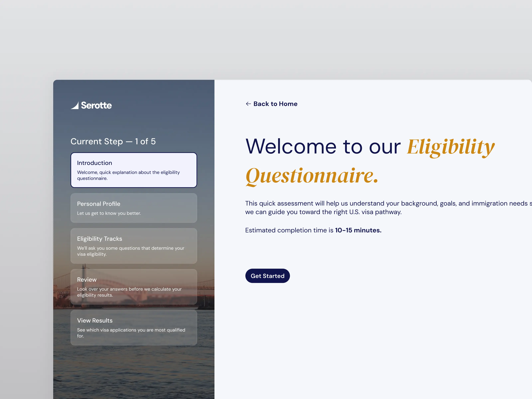Click 'We'll ask you some questions' description text
This screenshot has height=399, width=532.
click(131, 251)
